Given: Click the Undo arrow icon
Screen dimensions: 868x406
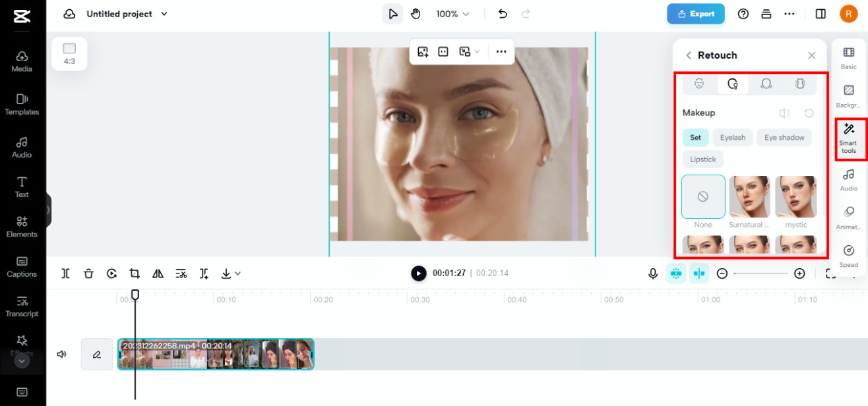Looking at the screenshot, I should click(503, 14).
